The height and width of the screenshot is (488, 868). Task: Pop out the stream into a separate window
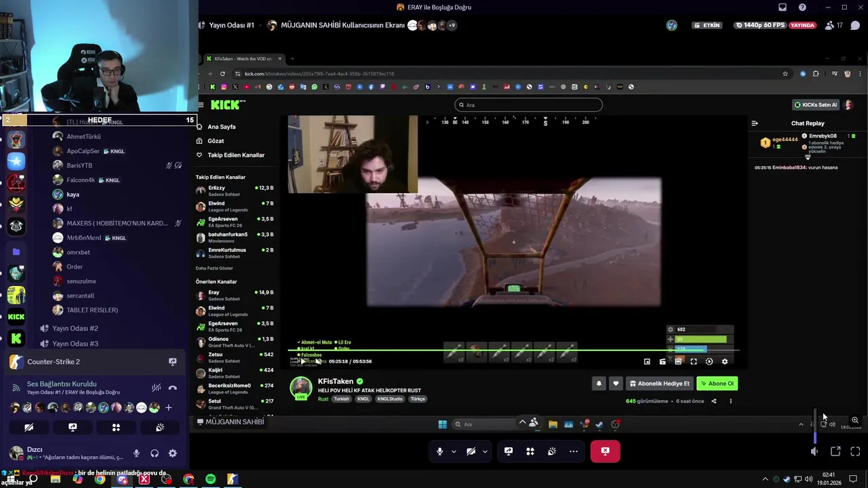(x=835, y=451)
